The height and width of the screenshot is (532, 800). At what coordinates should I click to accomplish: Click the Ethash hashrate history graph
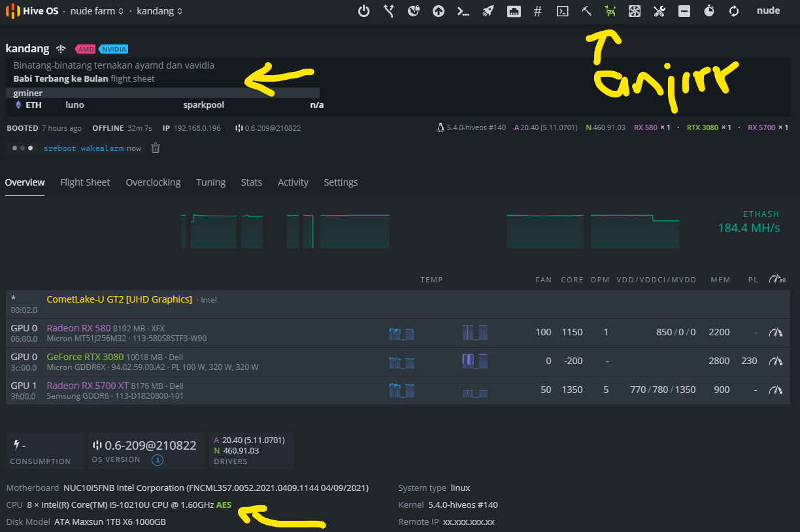(x=430, y=231)
